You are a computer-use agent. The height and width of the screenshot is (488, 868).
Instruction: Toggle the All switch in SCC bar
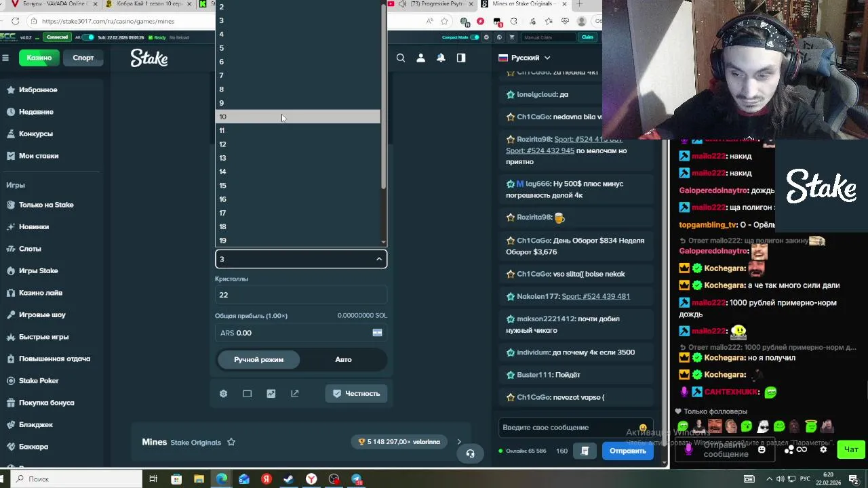[88, 37]
